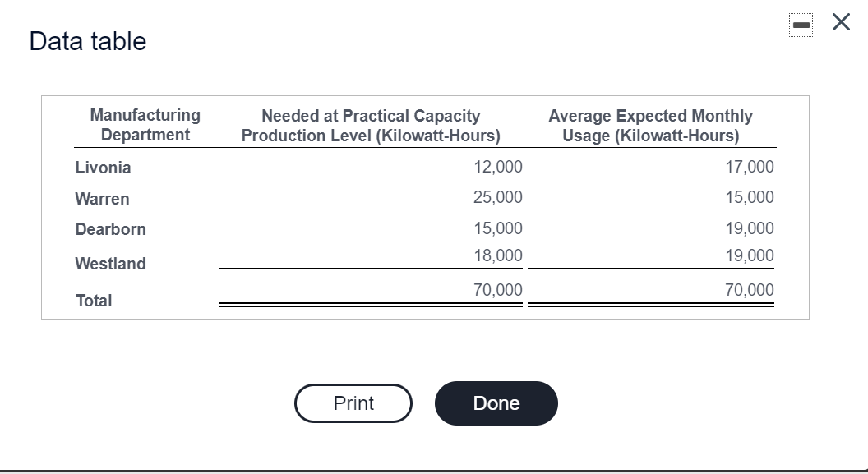Click the minimize icon above the dialog
Image resolution: width=868 pixels, height=474 pixels.
[x=799, y=22]
